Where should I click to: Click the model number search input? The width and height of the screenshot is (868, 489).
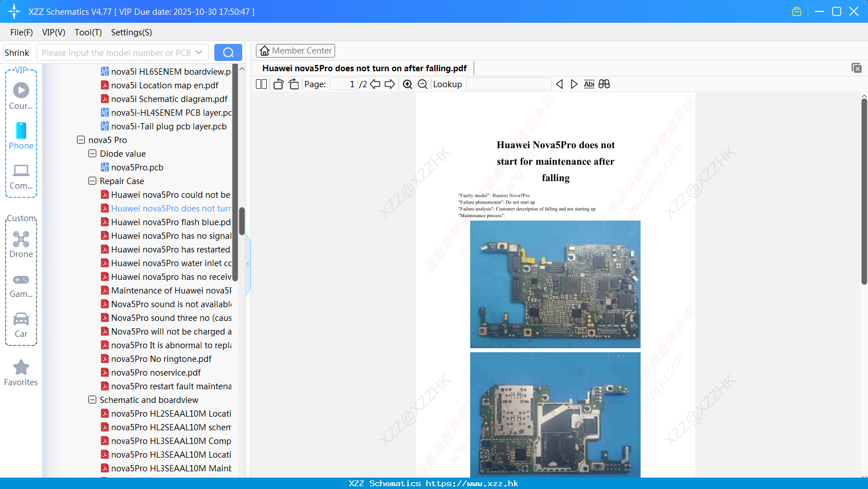117,52
